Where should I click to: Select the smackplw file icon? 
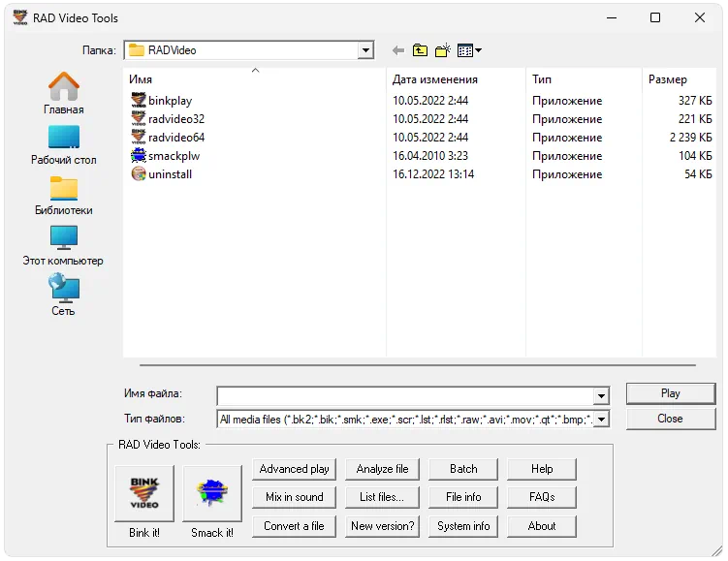click(139, 155)
